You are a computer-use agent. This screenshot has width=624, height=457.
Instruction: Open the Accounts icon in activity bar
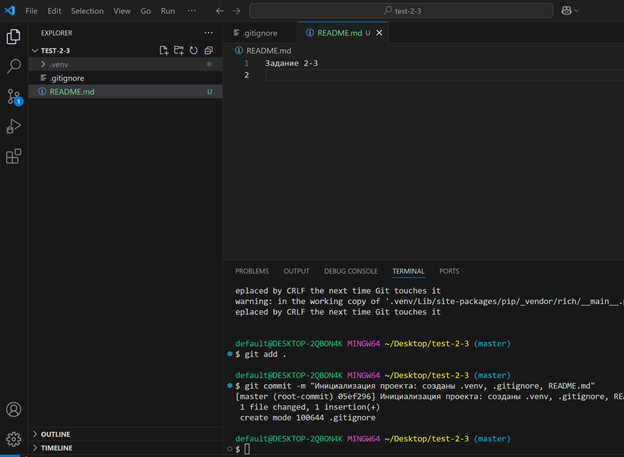14,410
